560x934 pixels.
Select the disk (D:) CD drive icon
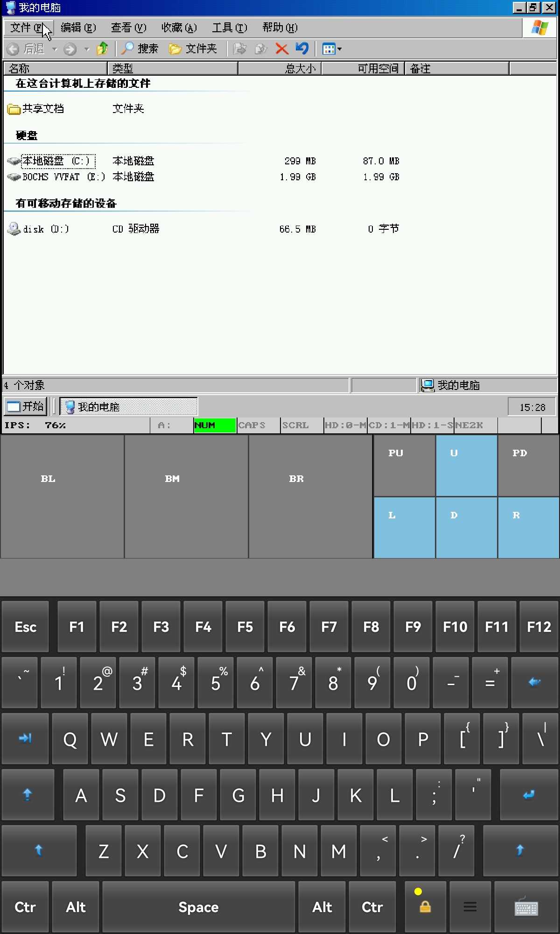pos(14,229)
